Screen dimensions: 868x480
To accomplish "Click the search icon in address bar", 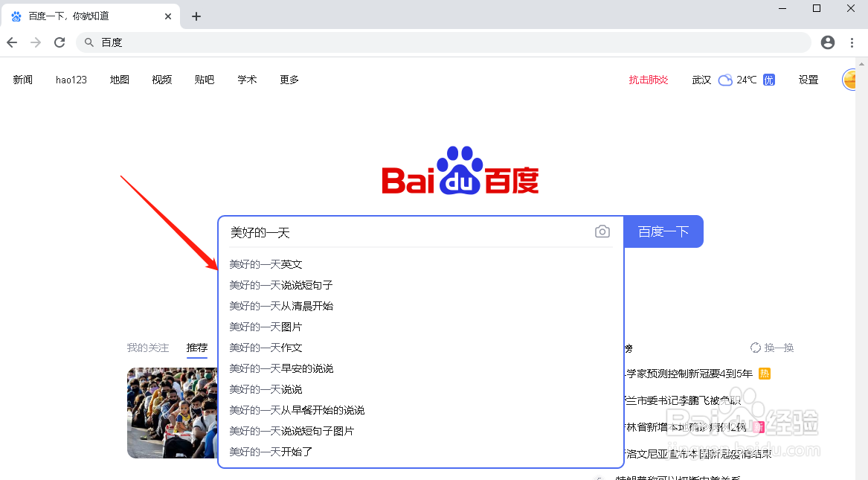I will pos(89,42).
